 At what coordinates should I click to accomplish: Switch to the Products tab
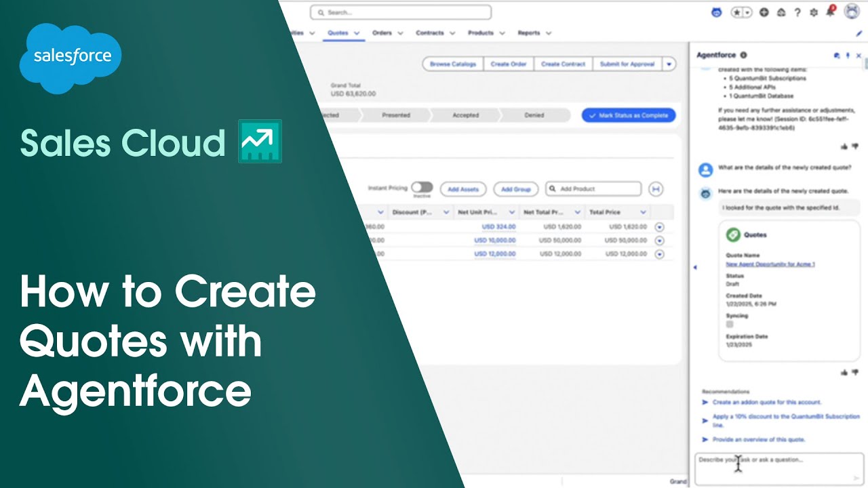tap(481, 33)
